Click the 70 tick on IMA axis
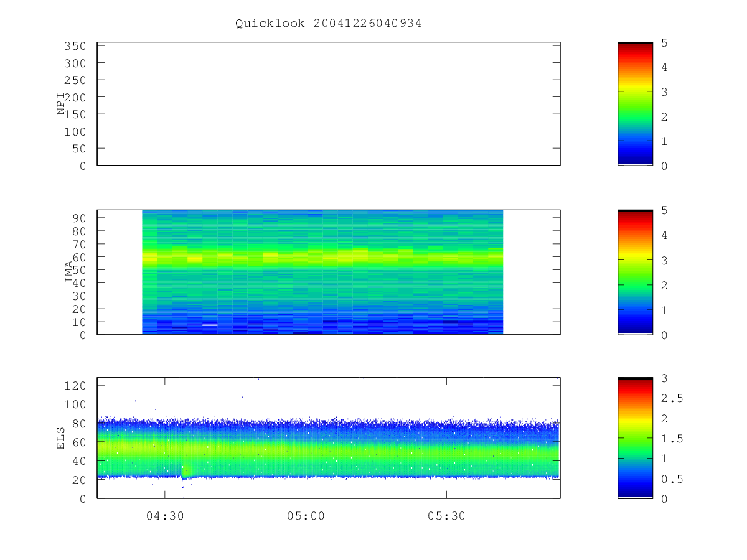Image resolution: width=747 pixels, height=560 pixels. click(79, 244)
